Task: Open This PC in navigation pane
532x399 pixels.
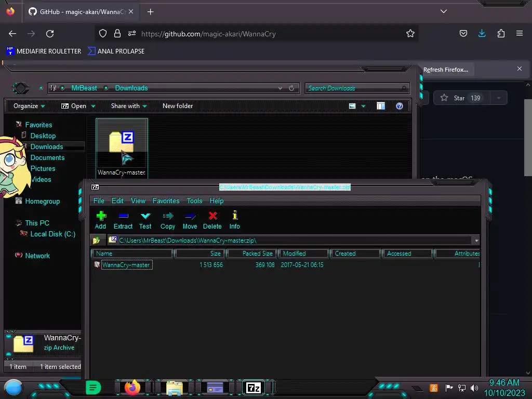Action: 37,223
